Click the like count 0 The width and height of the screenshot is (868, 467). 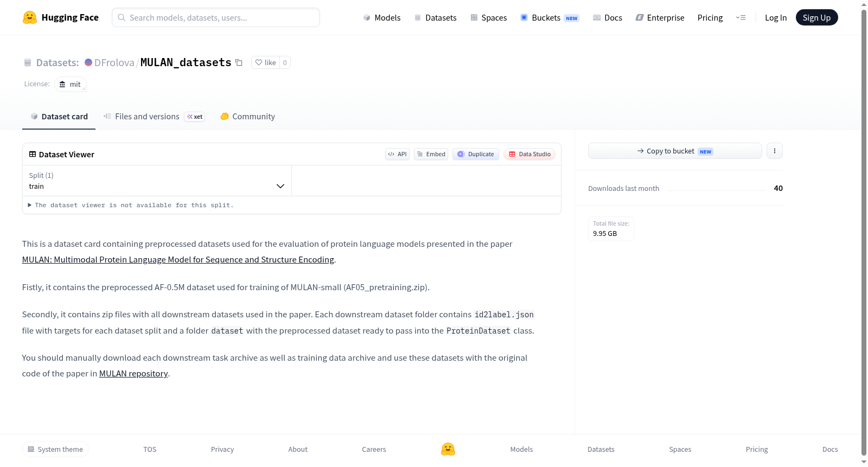click(285, 62)
